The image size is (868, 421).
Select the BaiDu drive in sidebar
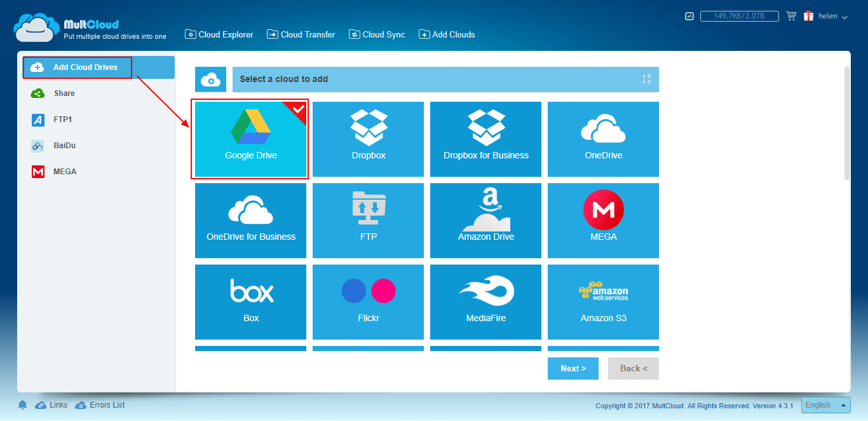[x=65, y=146]
